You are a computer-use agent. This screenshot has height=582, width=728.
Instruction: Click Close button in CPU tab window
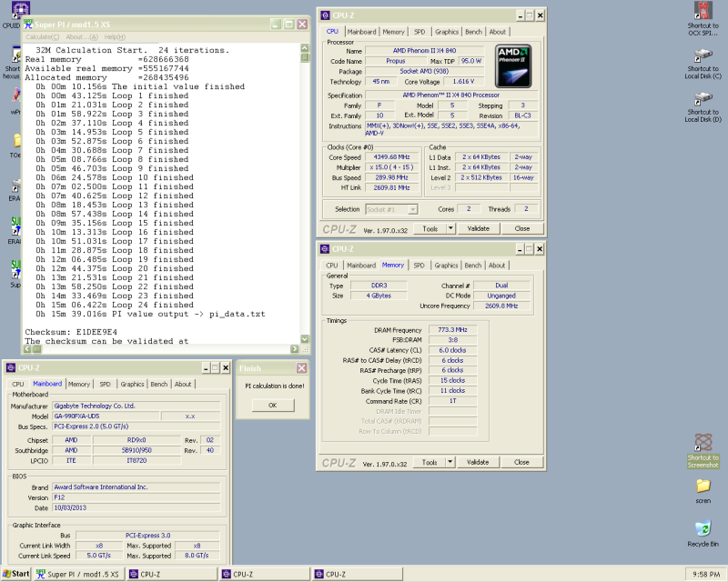pos(521,228)
